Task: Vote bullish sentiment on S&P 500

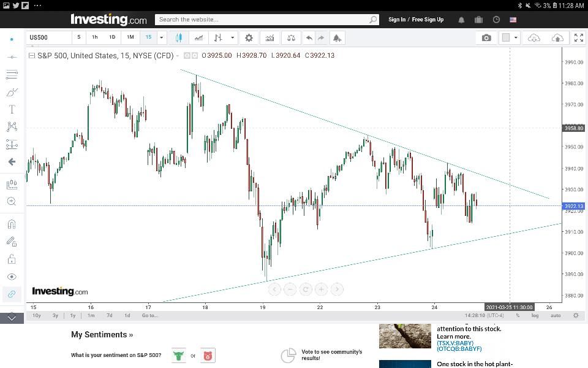Action: (x=178, y=355)
